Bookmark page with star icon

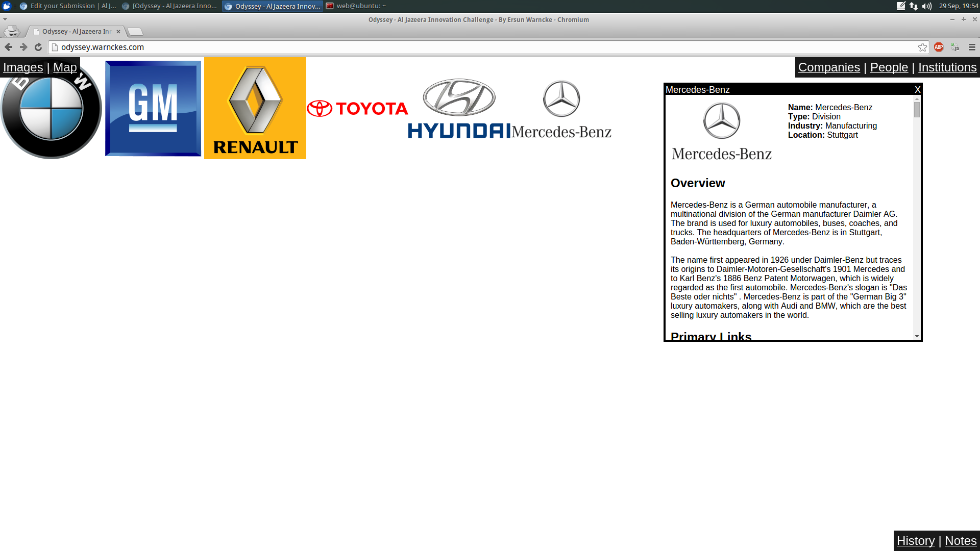(x=922, y=47)
